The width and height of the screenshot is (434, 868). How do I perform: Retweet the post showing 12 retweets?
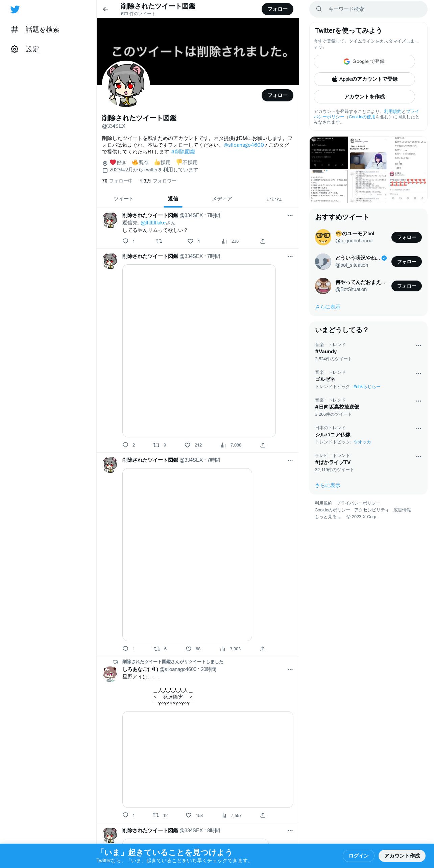coord(156,815)
